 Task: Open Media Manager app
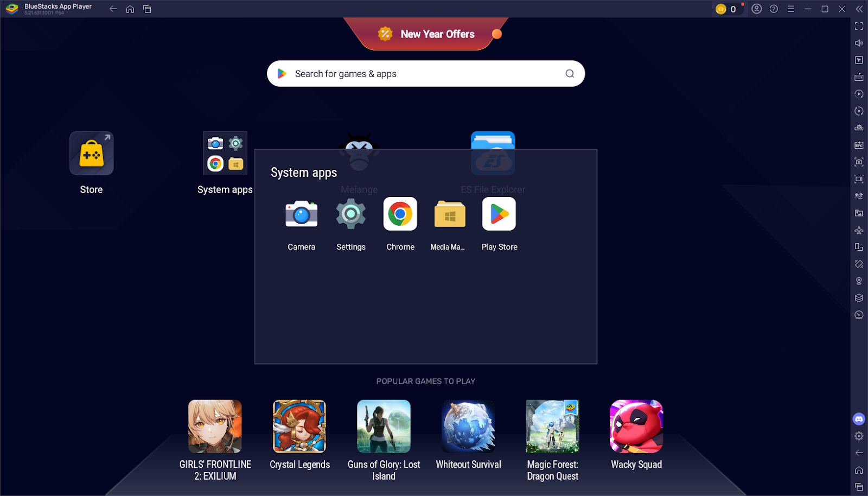pos(450,214)
